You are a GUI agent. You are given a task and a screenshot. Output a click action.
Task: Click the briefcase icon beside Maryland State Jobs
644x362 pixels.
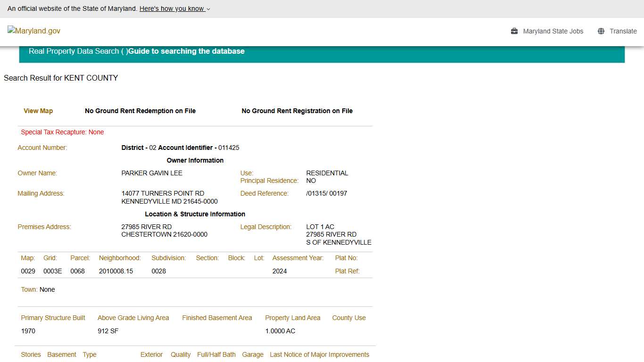click(514, 31)
